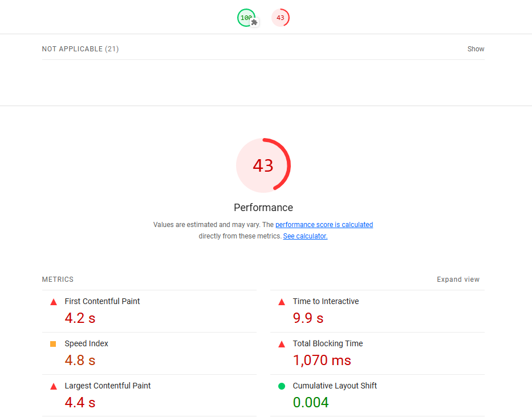Screen dimensions: 532x417
Task: Open the "performance score is calculated" link
Action: point(324,225)
